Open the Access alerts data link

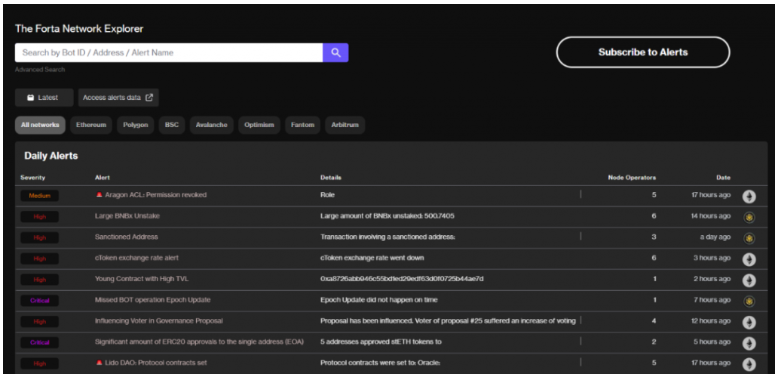click(118, 98)
